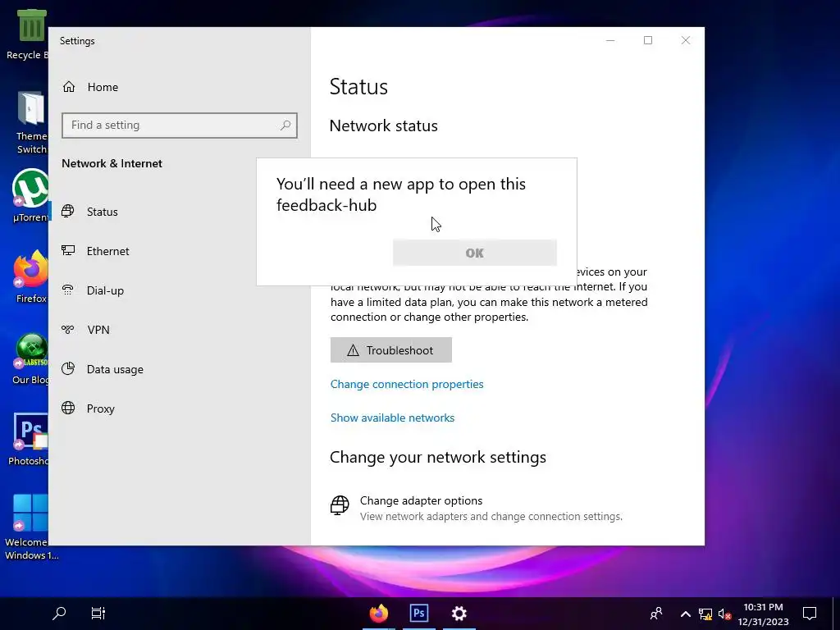Open taskbar Search
840x630 pixels.
pos(59,613)
